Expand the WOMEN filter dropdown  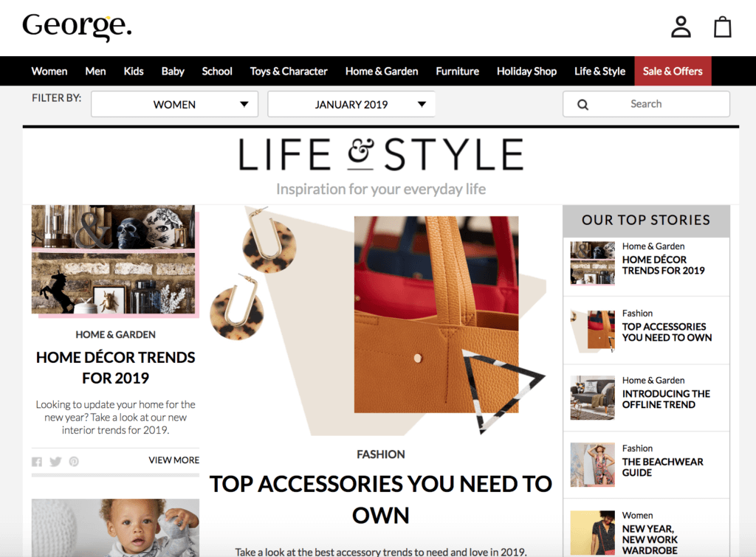[174, 104]
